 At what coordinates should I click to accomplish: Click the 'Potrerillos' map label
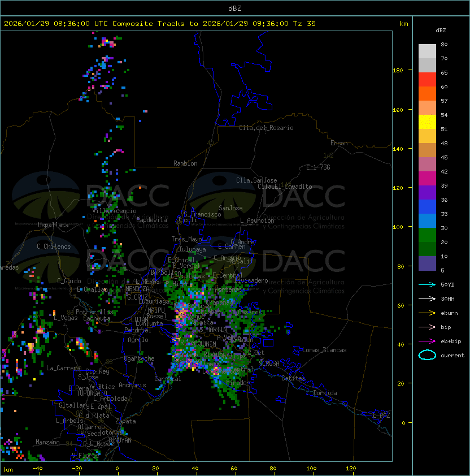pyautogui.click(x=94, y=312)
